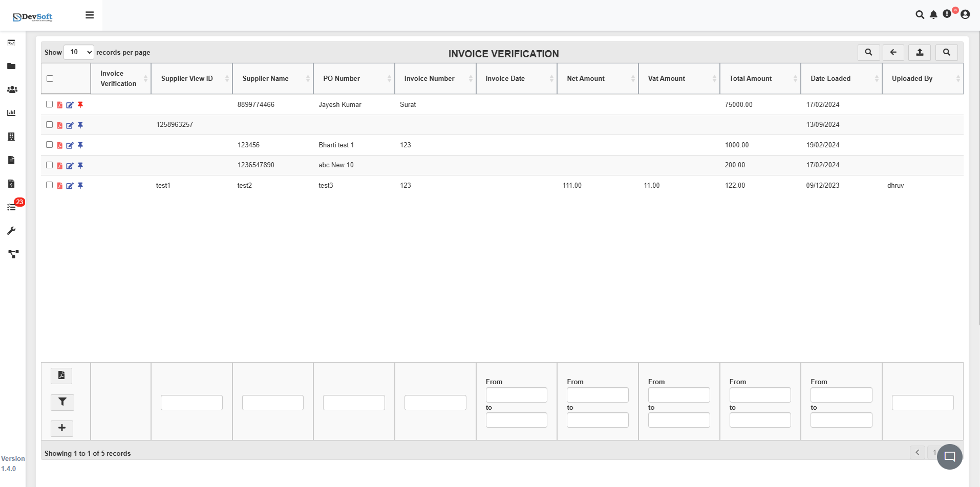Enter a Net Amount From value

(x=598, y=394)
